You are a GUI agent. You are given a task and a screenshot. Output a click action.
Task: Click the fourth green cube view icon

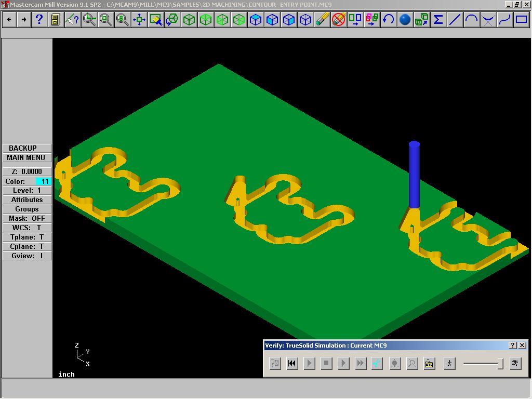(x=239, y=20)
